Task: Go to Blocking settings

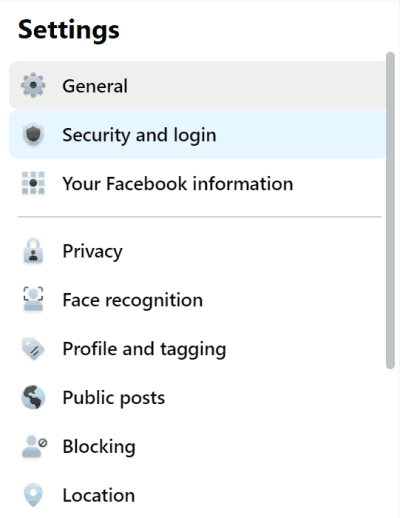Action: coord(198,446)
